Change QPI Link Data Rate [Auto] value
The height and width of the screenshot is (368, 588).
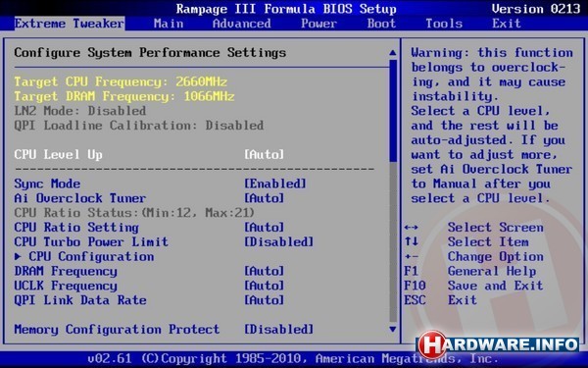point(264,300)
